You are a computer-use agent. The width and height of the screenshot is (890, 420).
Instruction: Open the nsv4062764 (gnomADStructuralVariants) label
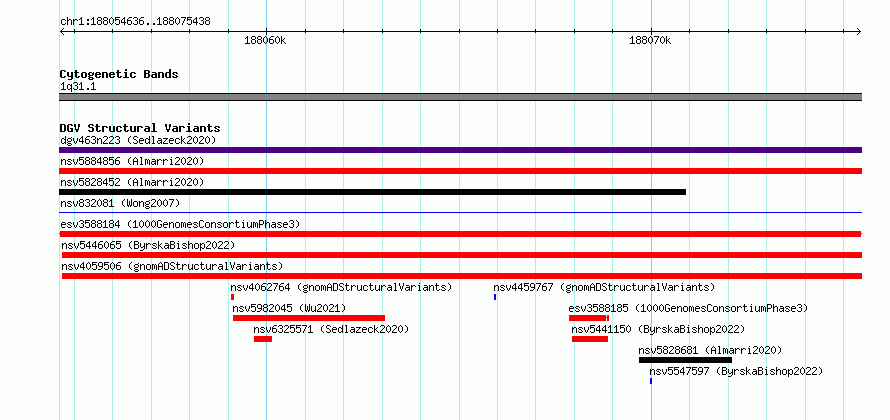point(341,287)
